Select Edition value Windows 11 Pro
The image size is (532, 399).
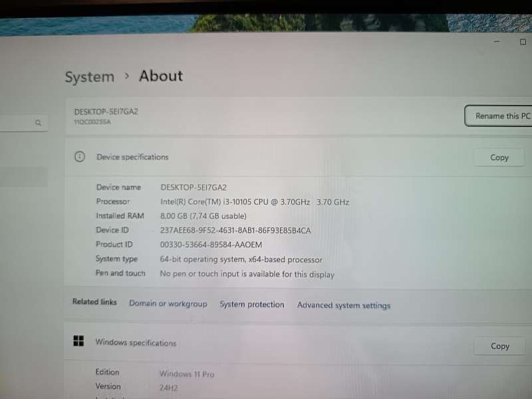point(187,374)
